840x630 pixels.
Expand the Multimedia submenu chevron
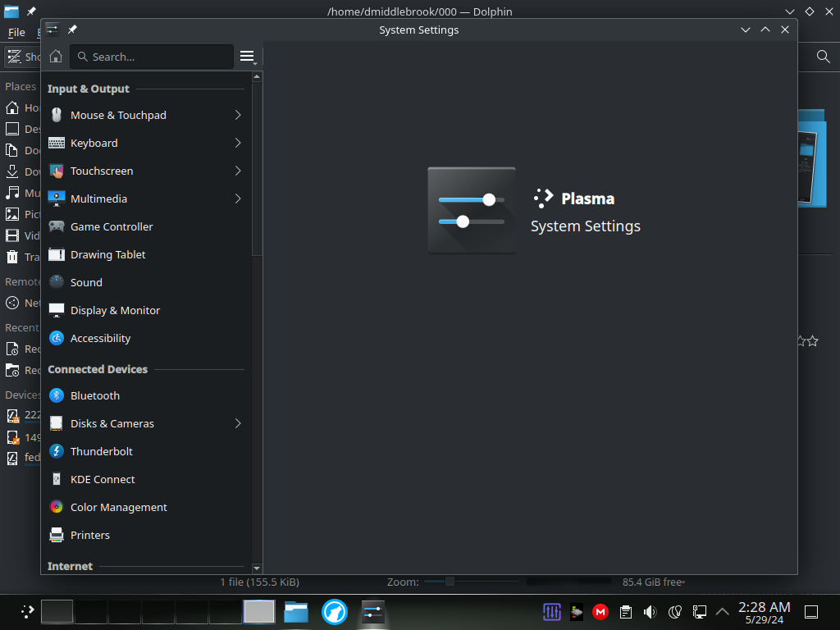pos(238,199)
